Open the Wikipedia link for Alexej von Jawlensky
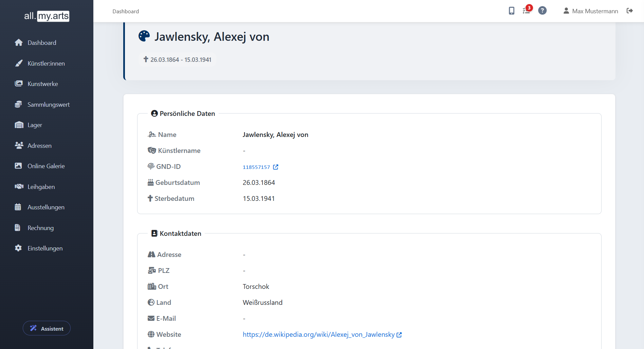The image size is (644, 349). point(318,335)
